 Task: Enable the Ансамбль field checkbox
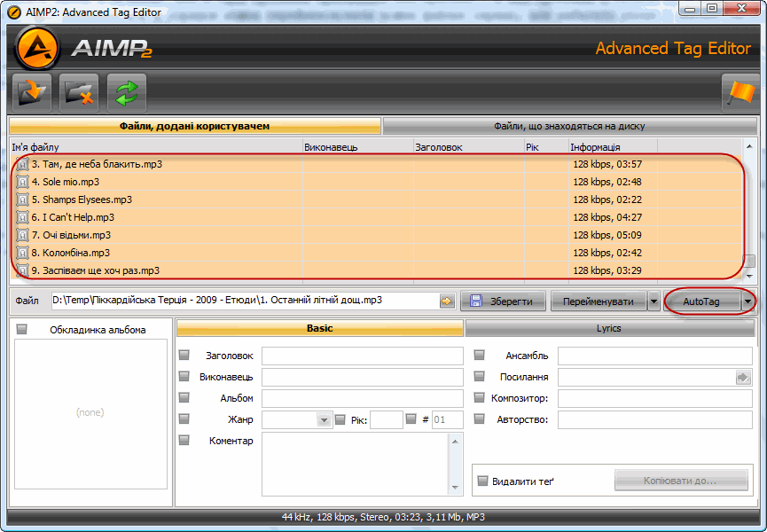480,355
